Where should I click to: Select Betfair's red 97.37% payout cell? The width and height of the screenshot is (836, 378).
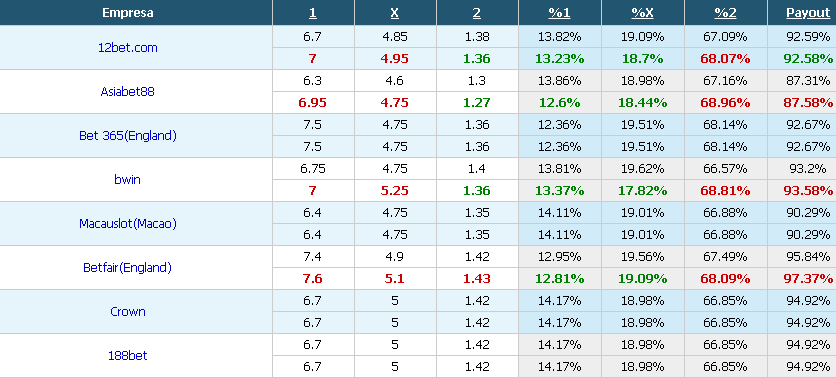coord(808,279)
